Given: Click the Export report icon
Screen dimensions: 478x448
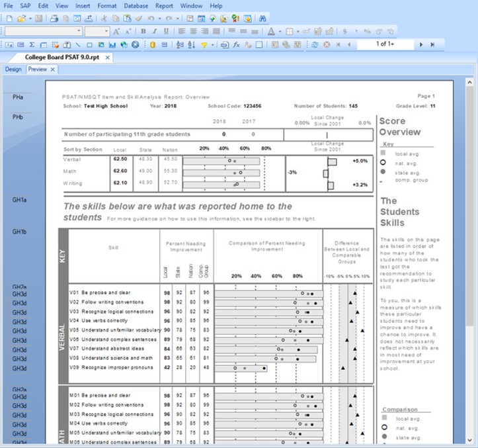Looking at the screenshot, I should pos(89,19).
